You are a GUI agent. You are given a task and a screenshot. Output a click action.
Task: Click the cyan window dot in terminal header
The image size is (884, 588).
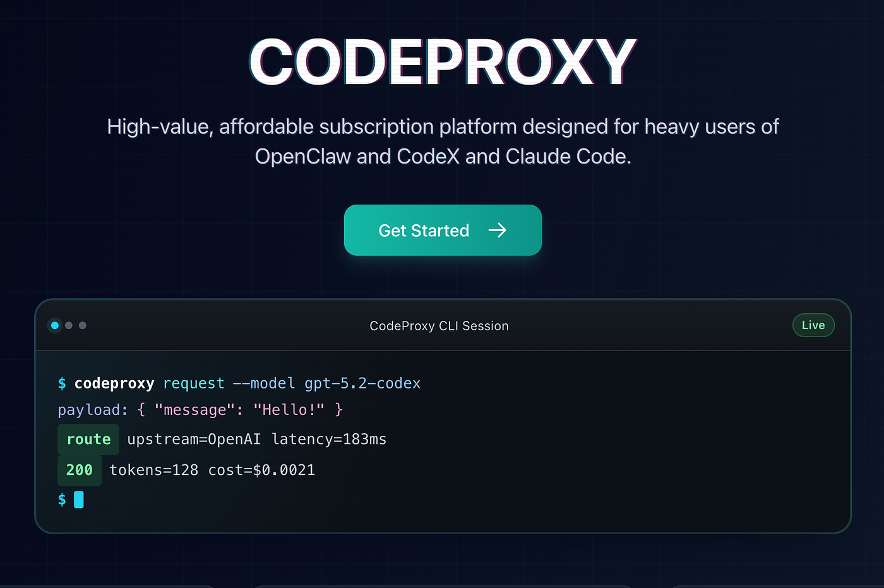55,325
